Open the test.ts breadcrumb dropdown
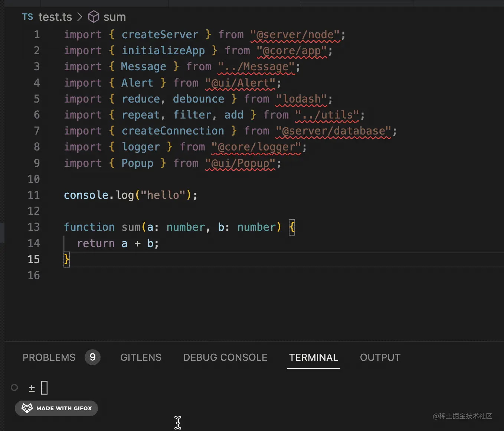 (55, 17)
